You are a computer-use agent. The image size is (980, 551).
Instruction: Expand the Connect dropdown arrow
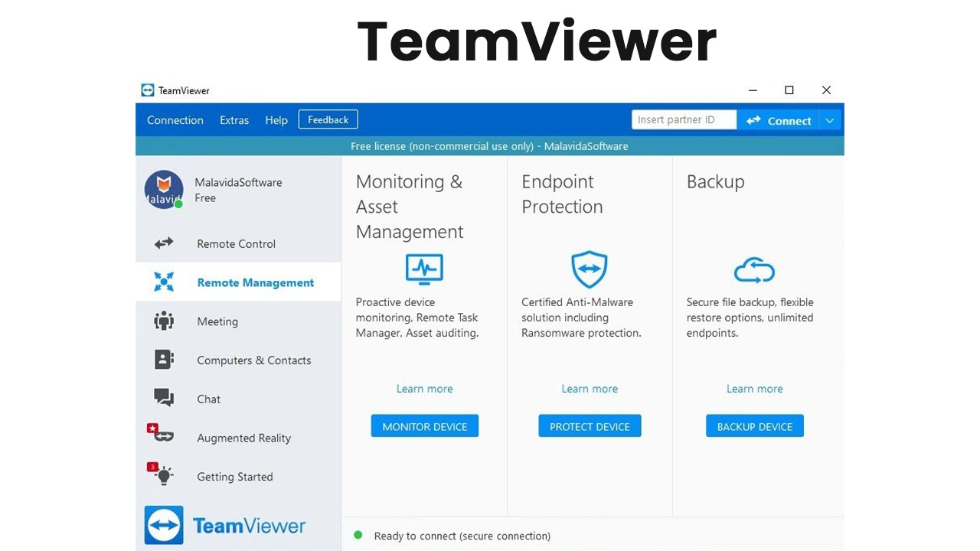point(829,120)
